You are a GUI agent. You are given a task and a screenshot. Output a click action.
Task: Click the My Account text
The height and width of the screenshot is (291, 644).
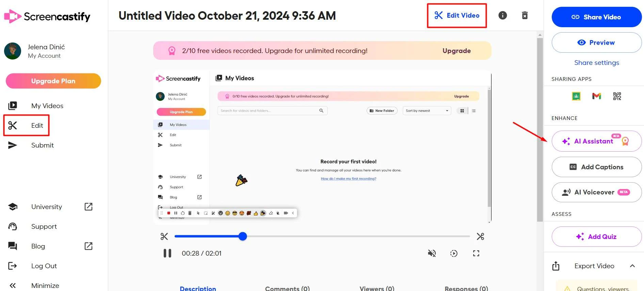coord(44,56)
